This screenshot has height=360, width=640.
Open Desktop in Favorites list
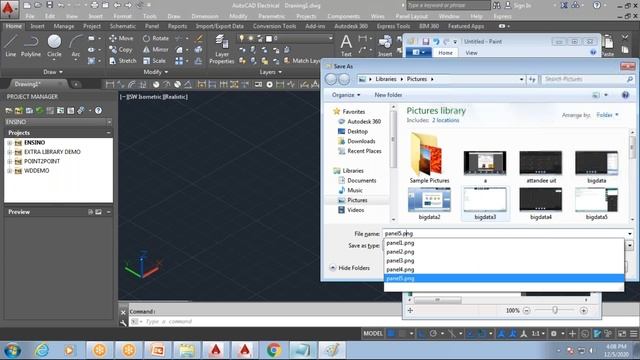coord(358,131)
